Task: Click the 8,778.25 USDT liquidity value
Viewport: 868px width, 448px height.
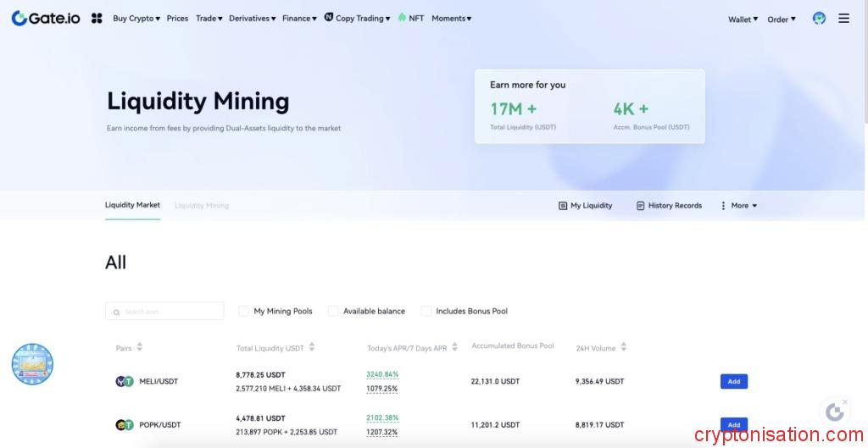Action: [x=261, y=375]
